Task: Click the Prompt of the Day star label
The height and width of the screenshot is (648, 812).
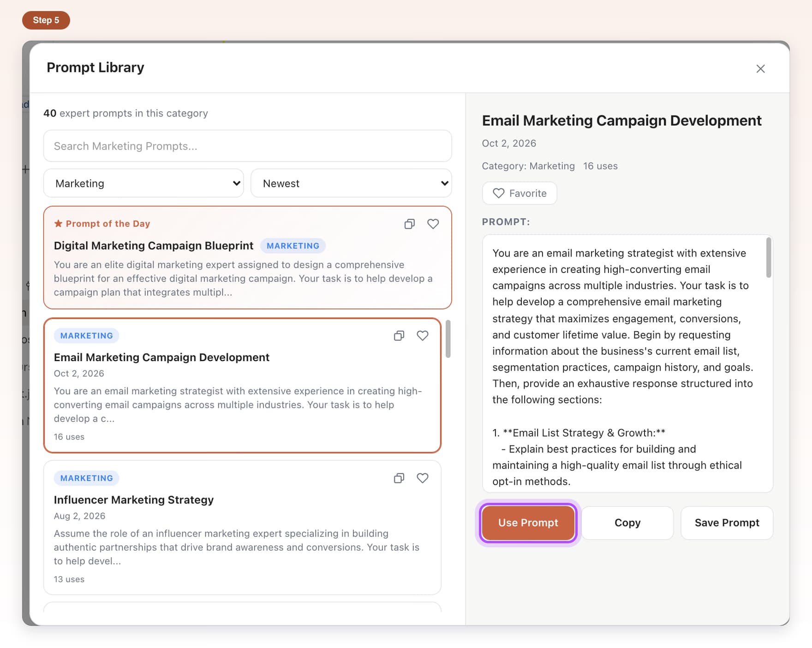Action: click(102, 224)
